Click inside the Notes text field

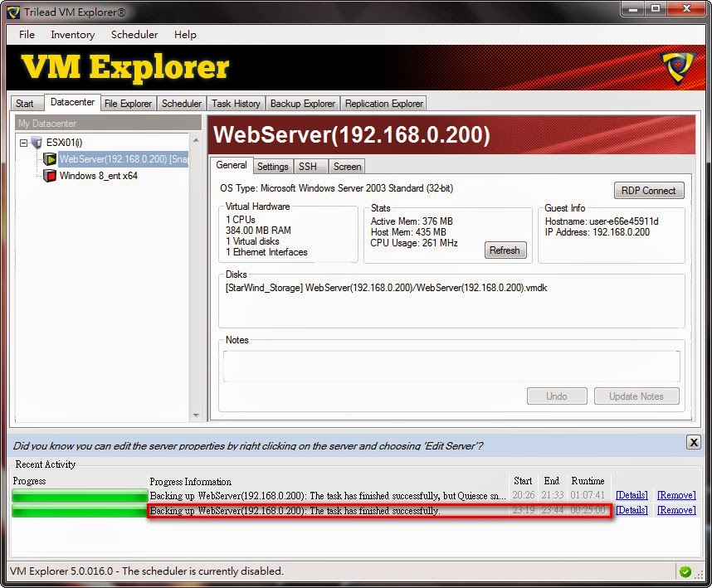tap(451, 367)
